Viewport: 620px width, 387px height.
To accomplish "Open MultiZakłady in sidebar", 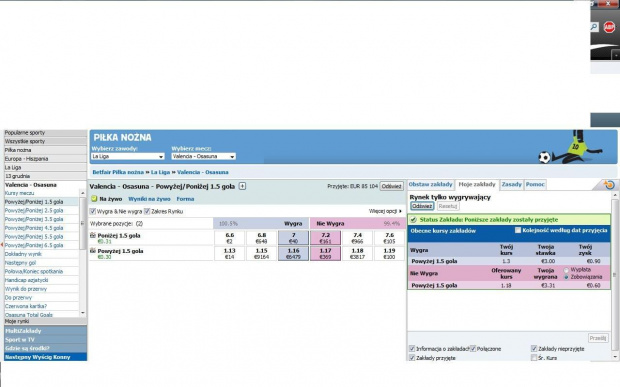I will click(x=45, y=331).
